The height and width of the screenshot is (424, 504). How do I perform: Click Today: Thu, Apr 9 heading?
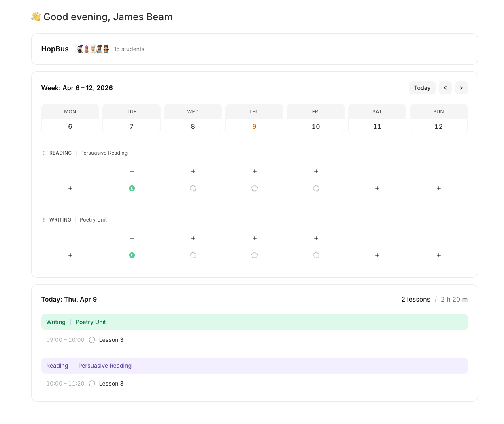(69, 299)
